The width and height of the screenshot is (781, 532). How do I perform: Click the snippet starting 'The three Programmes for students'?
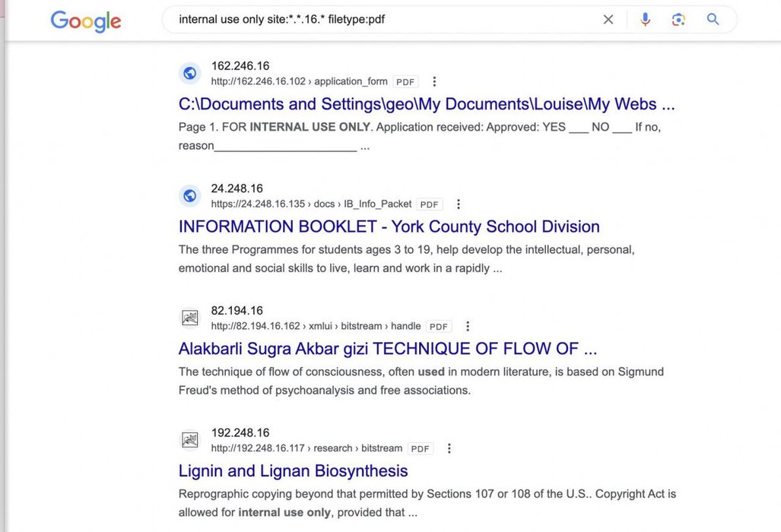click(x=406, y=259)
